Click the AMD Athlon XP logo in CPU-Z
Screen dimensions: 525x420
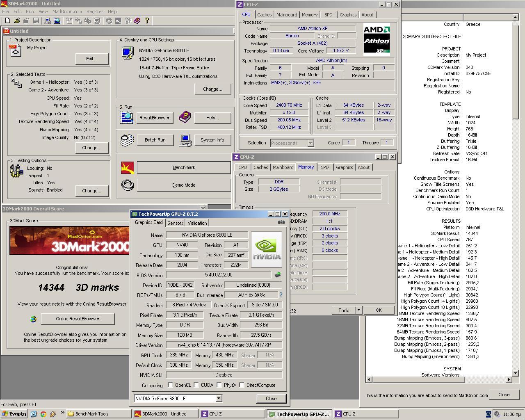pos(377,39)
